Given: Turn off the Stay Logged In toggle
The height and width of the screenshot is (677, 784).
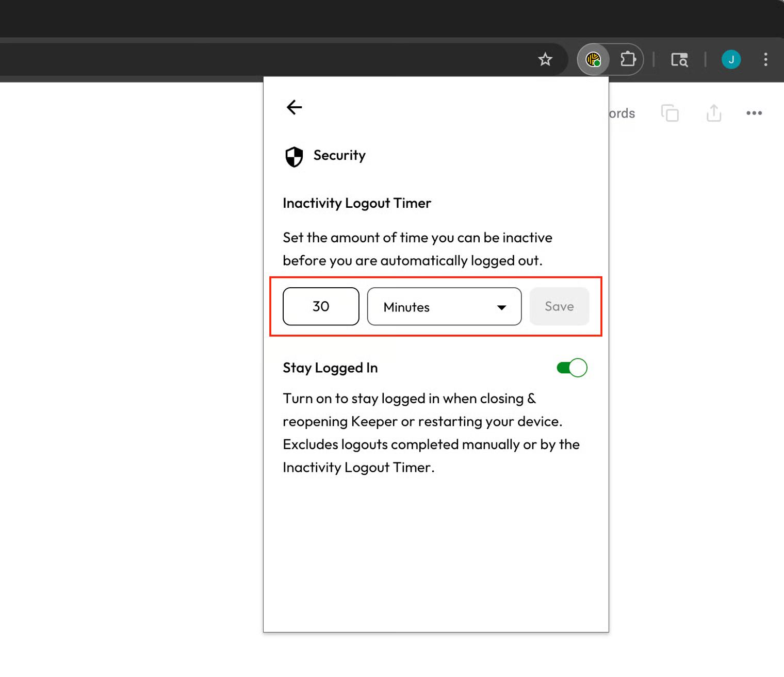Looking at the screenshot, I should click(571, 368).
